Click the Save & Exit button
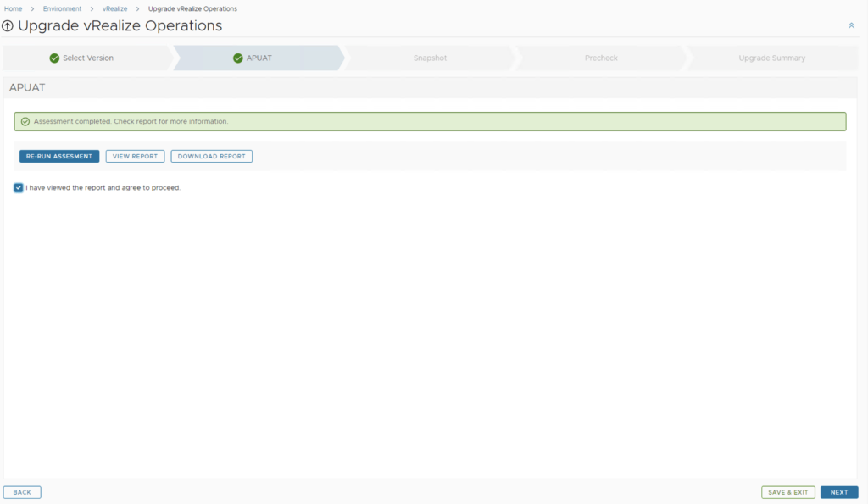The width and height of the screenshot is (868, 504). click(x=787, y=492)
